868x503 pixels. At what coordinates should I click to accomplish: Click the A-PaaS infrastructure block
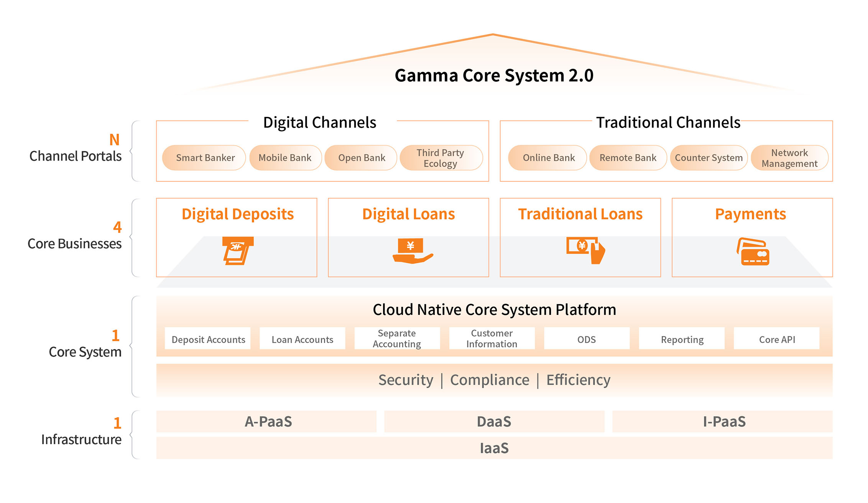pos(267,421)
